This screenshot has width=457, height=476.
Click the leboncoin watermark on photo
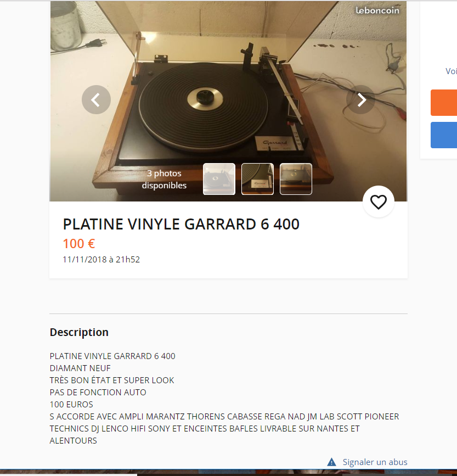[x=377, y=10]
